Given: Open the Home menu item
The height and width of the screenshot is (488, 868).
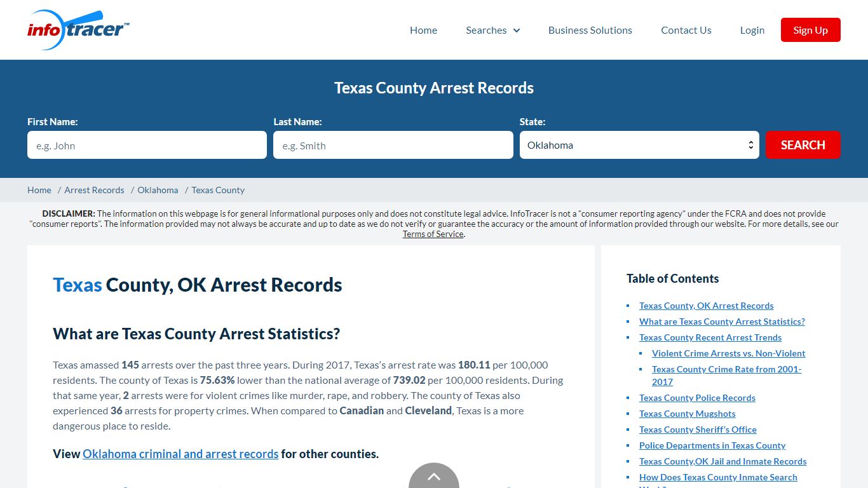Looking at the screenshot, I should point(423,30).
